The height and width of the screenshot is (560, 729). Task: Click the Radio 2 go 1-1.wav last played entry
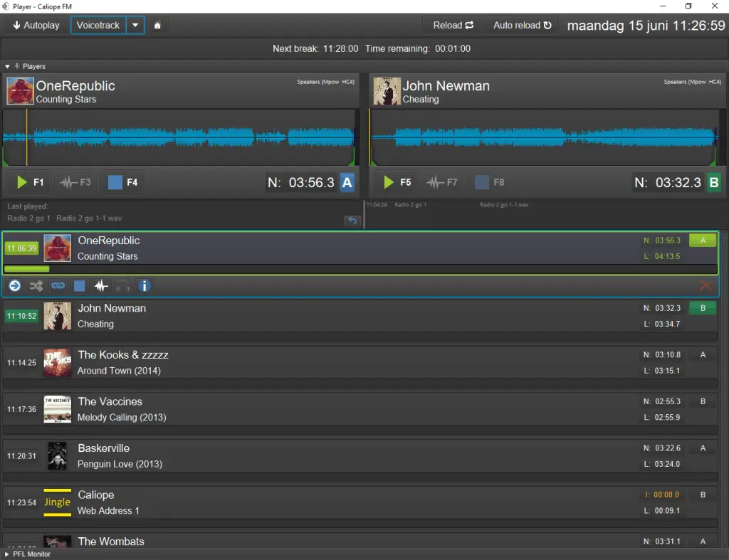tap(89, 218)
